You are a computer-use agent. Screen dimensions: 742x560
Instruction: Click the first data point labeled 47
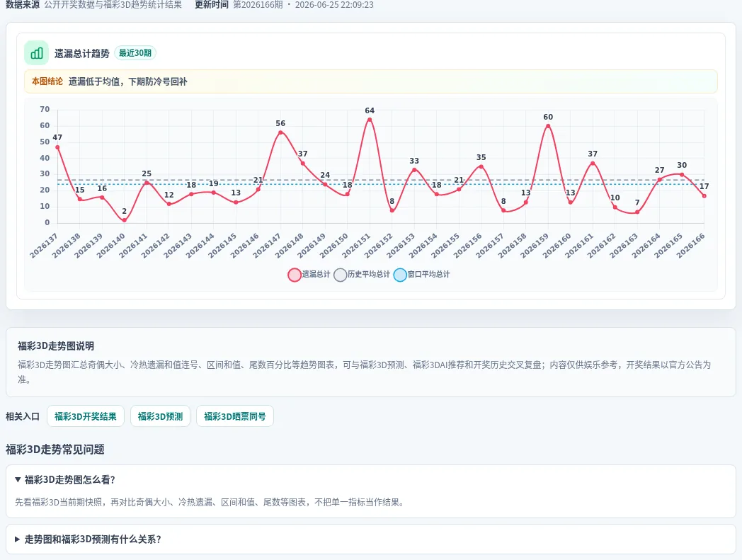[58, 147]
